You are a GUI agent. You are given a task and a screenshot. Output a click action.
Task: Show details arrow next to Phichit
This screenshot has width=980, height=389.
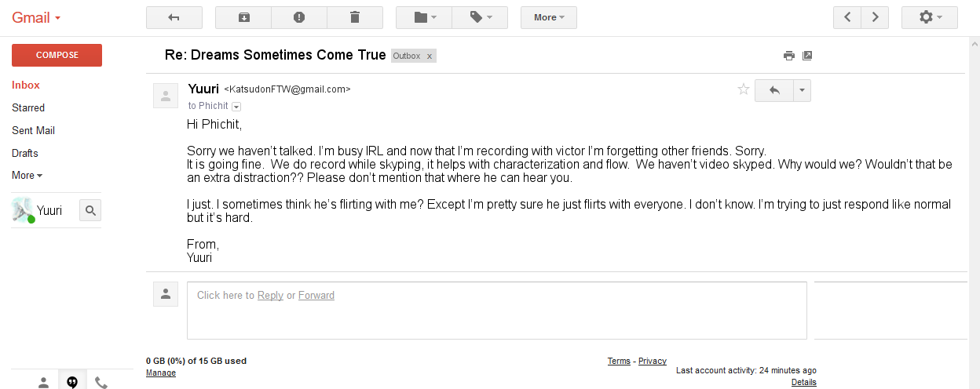[x=236, y=107]
